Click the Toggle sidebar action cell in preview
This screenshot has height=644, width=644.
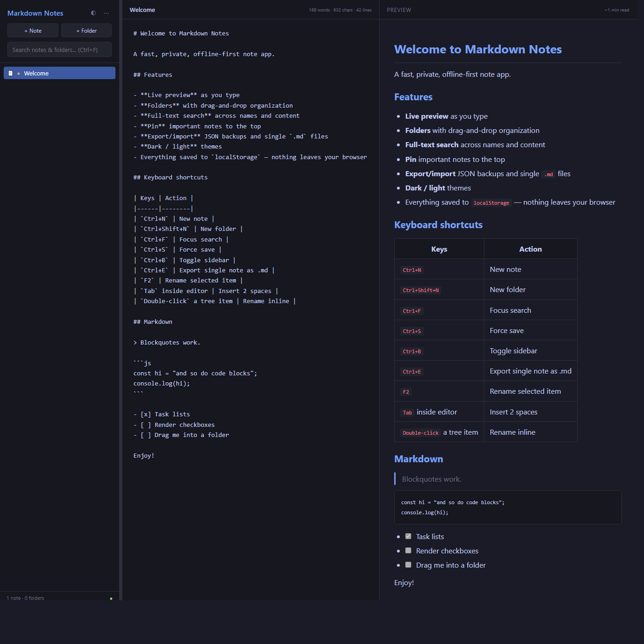tap(530, 351)
